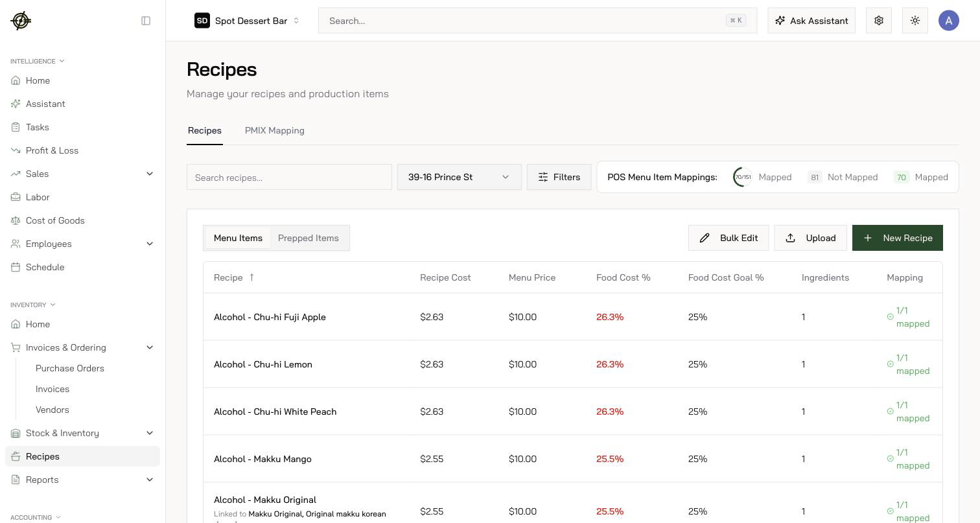The image size is (980, 523).
Task: Collapse the sidebar panel icon
Action: pos(146,21)
